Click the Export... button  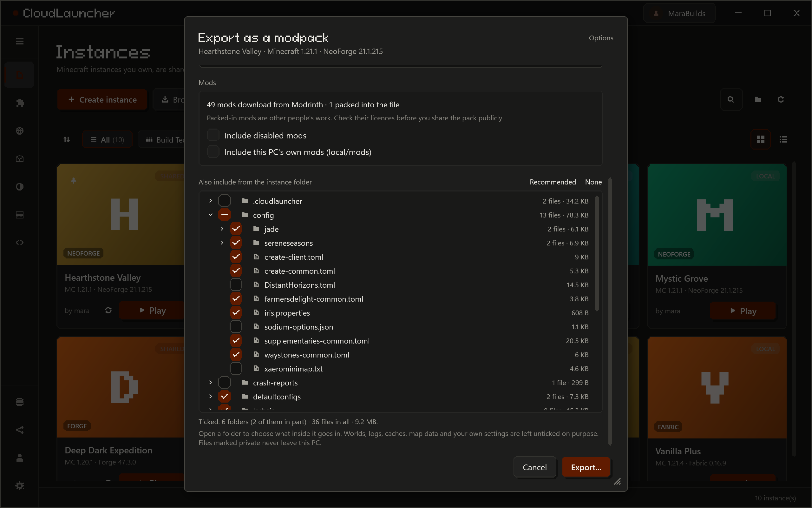[586, 467]
